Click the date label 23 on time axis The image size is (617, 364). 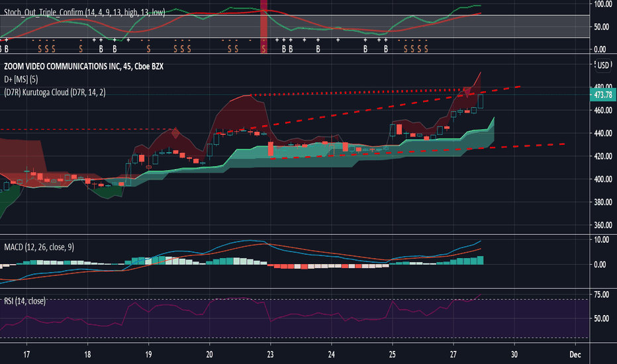[x=270, y=354]
